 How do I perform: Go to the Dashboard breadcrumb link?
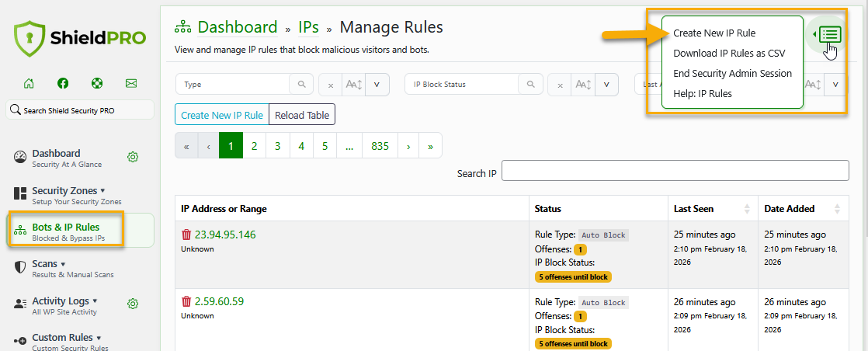238,27
